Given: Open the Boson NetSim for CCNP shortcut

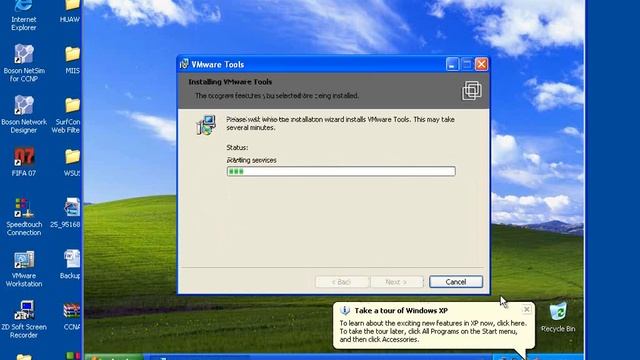Looking at the screenshot, I should tap(24, 63).
